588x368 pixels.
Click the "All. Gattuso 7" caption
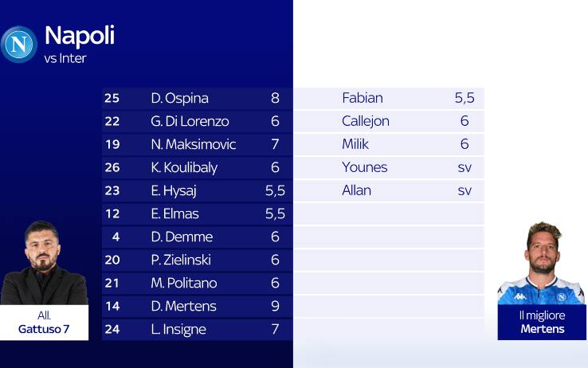(x=44, y=323)
